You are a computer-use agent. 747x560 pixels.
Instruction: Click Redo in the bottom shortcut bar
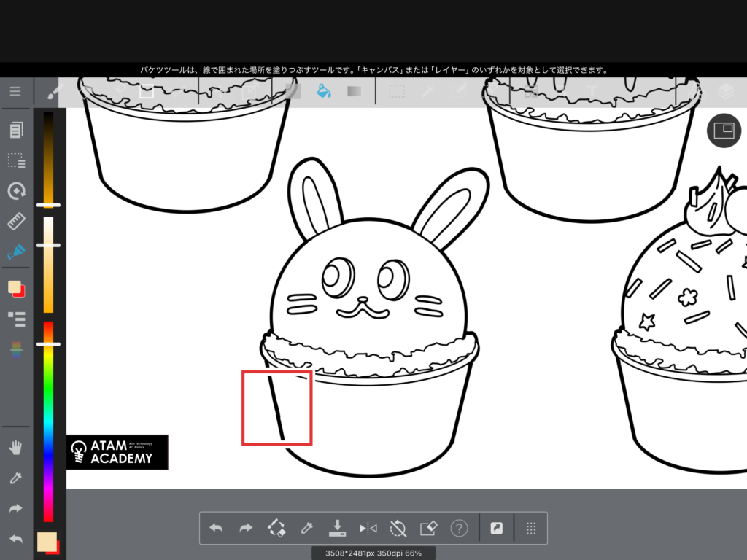click(x=246, y=529)
